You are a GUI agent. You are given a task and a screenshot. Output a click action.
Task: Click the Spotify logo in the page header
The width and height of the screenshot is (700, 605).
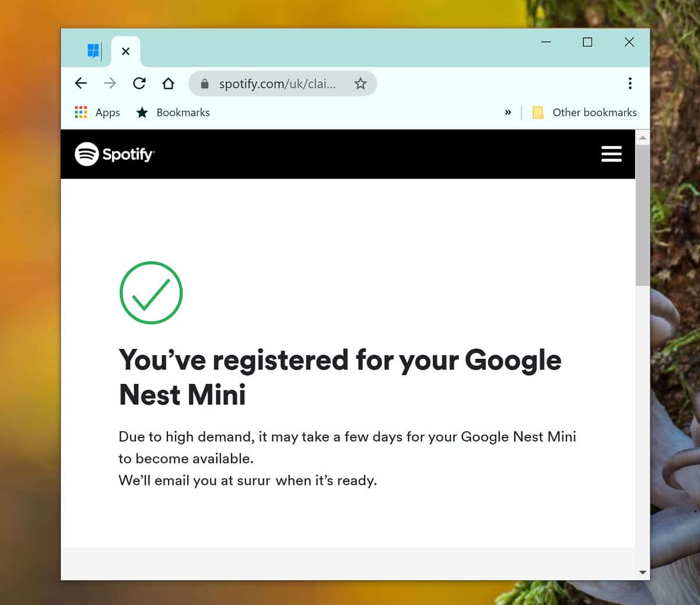point(114,154)
